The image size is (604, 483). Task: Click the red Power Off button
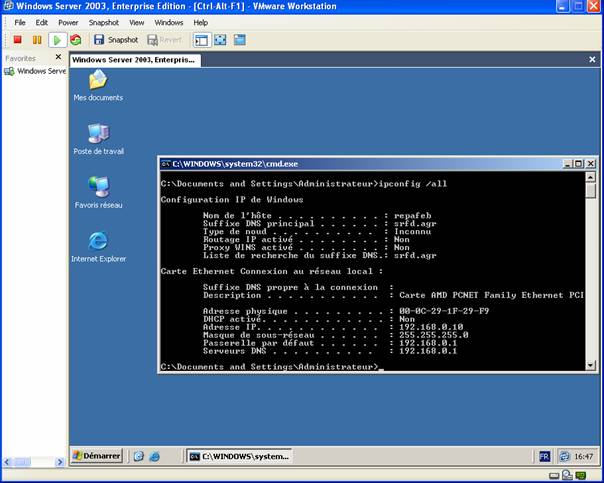[17, 40]
